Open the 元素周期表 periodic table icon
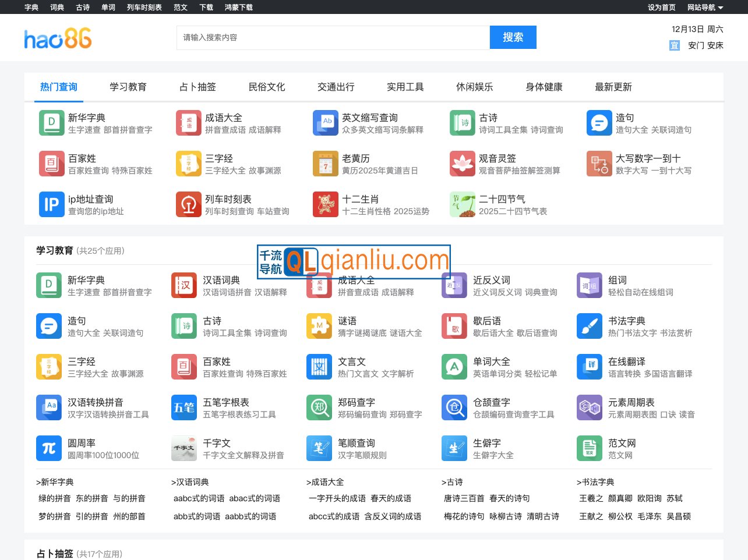This screenshot has width=748, height=560. 589,407
